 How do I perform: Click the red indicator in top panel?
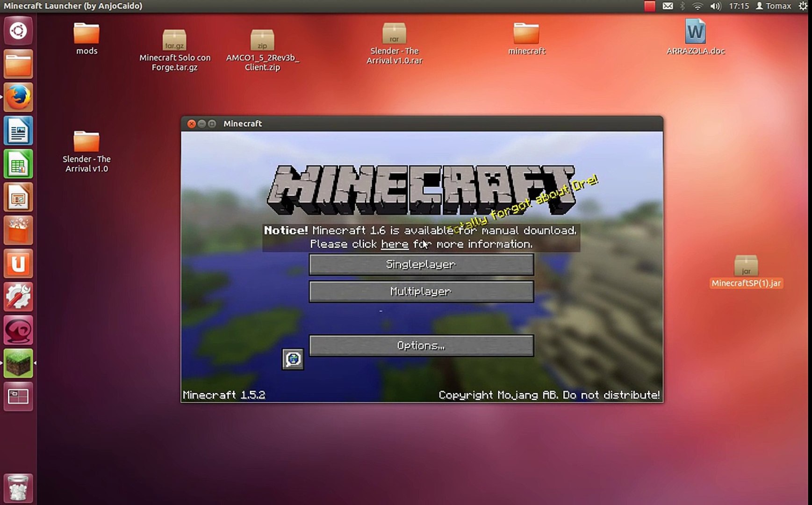[x=649, y=6]
